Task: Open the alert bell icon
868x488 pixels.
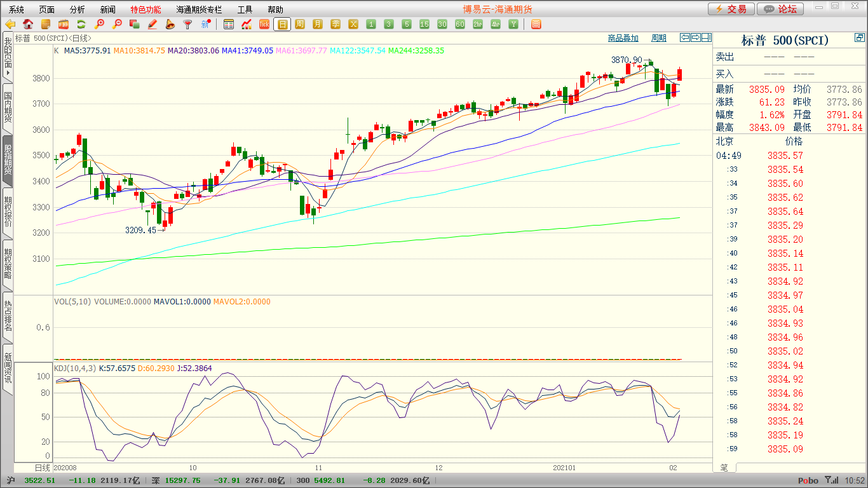Action: (x=170, y=24)
